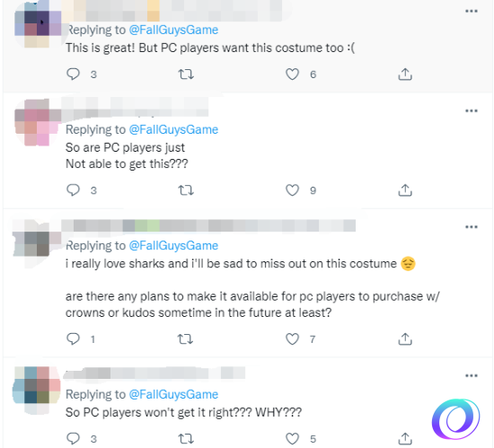Reply to the 'This is great!' tweet
The image size is (494, 448).
73,75
